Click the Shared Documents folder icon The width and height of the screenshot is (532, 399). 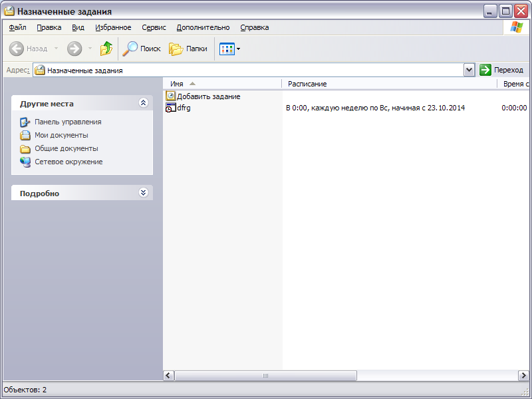25,149
